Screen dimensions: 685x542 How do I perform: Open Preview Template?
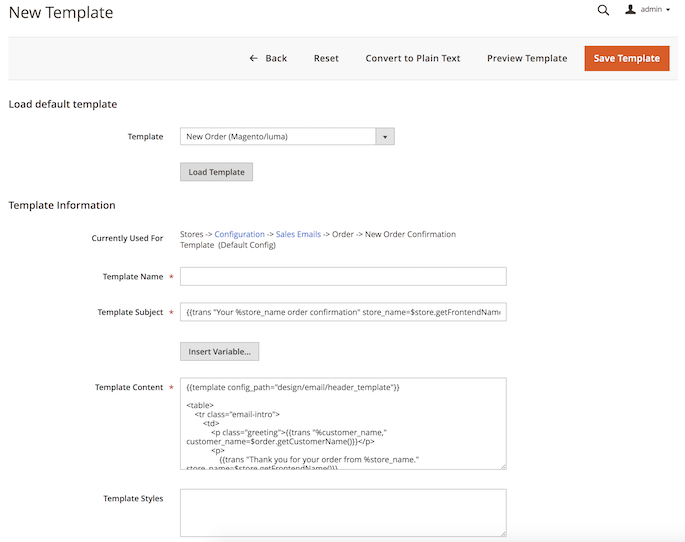pos(527,58)
